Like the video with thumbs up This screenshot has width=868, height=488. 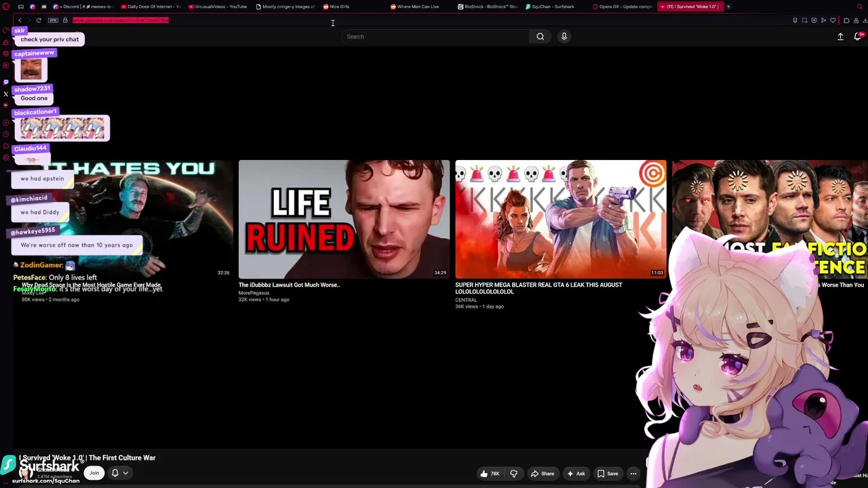pyautogui.click(x=490, y=474)
